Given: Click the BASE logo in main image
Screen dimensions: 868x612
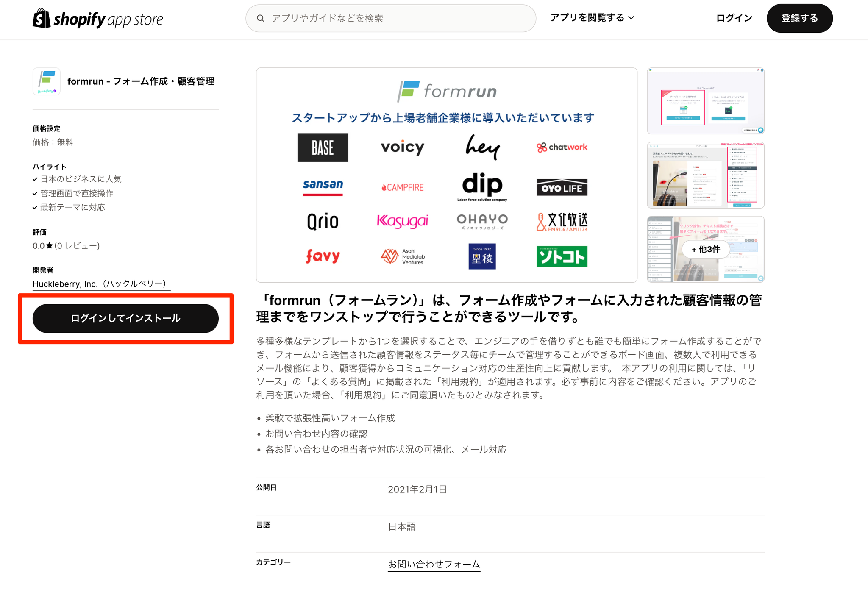Looking at the screenshot, I should pos(323,147).
